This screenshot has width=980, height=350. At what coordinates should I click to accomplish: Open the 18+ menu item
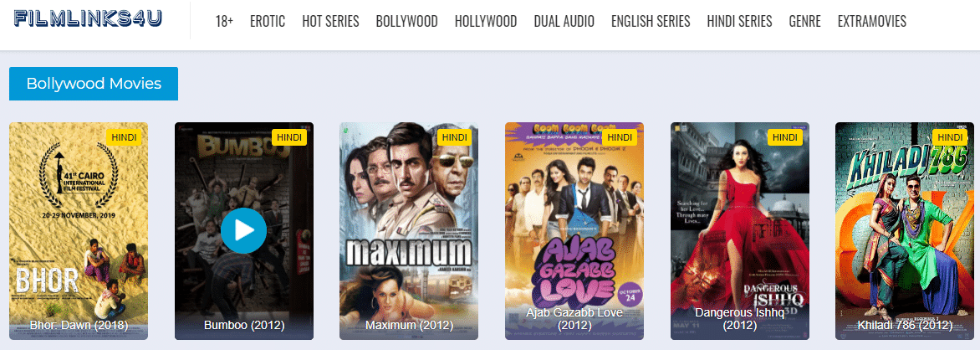(x=224, y=21)
